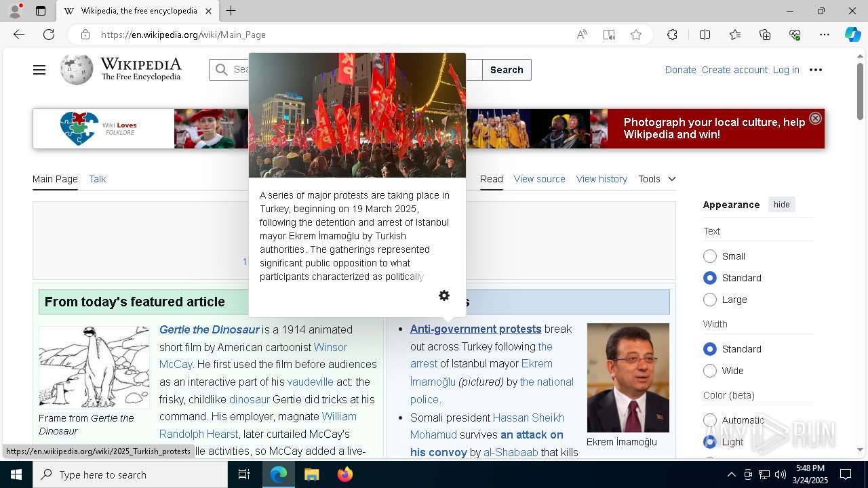Launch Firefox from the taskbar
Viewport: 868px width, 488px height.
click(345, 474)
